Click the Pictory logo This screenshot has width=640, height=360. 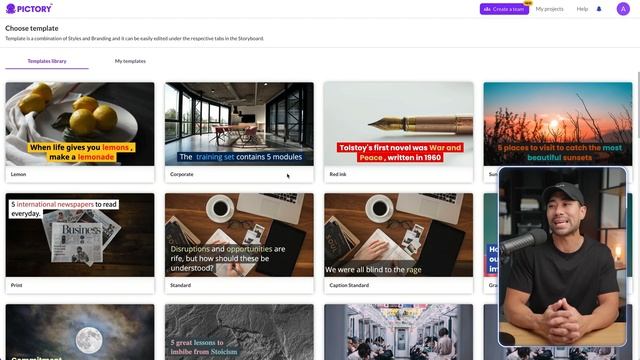pyautogui.click(x=29, y=8)
